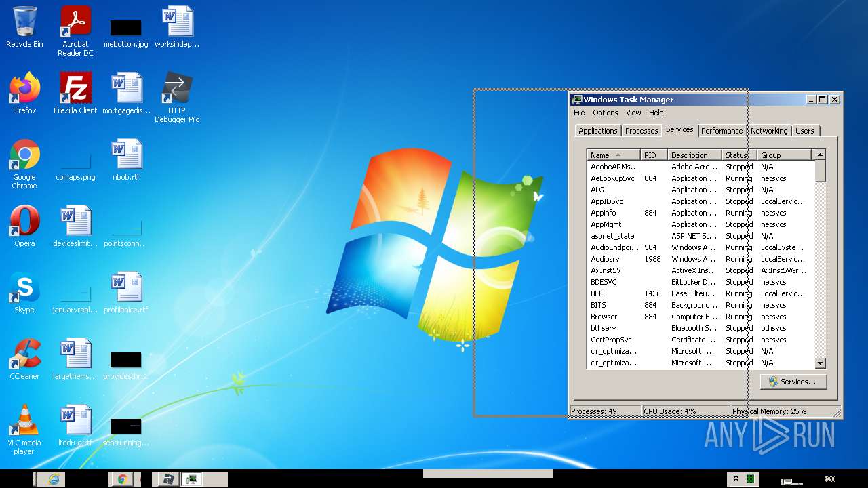
Task: Select the ltddrug.rtf document icon
Action: pos(75,426)
